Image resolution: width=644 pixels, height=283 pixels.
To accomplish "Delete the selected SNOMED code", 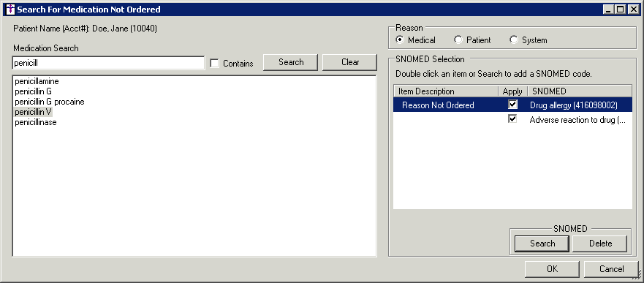I will click(600, 244).
